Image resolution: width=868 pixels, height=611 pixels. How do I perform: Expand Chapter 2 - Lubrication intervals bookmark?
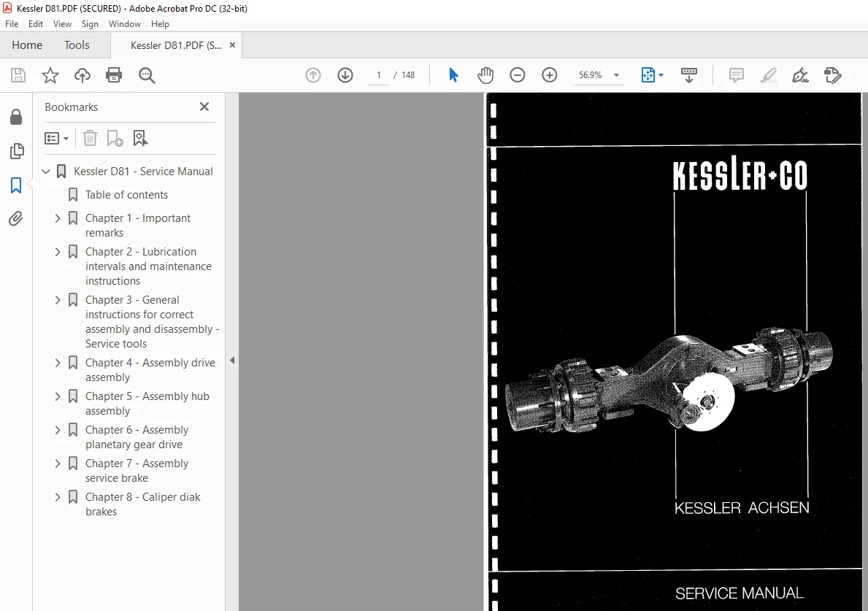(58, 252)
